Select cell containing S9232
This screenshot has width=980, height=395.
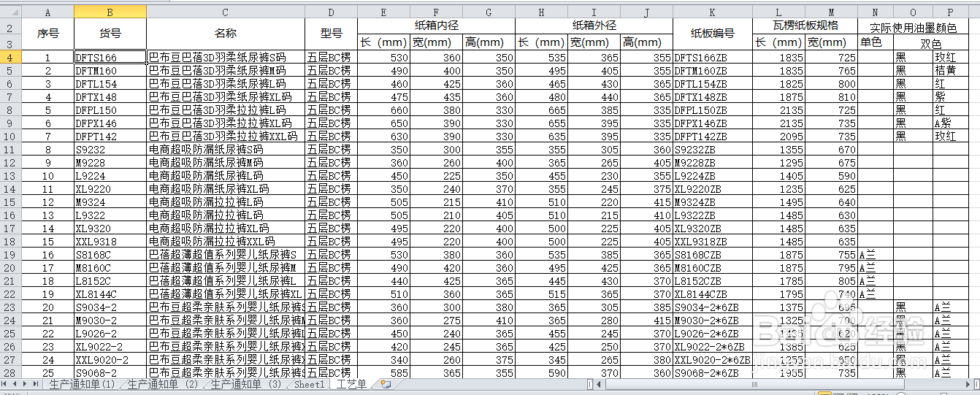(x=110, y=149)
